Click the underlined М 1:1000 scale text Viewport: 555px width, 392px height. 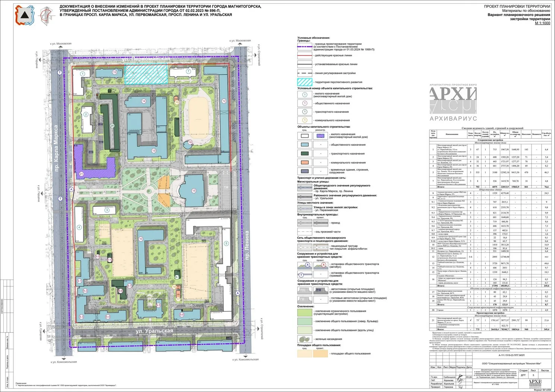click(542, 23)
